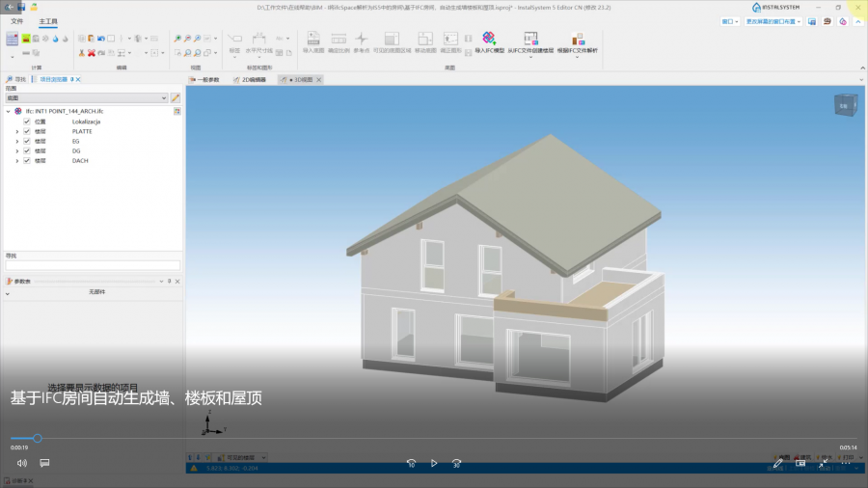Click the pencil edit icon beside range dropdown
The width and height of the screenshot is (868, 488).
point(176,97)
